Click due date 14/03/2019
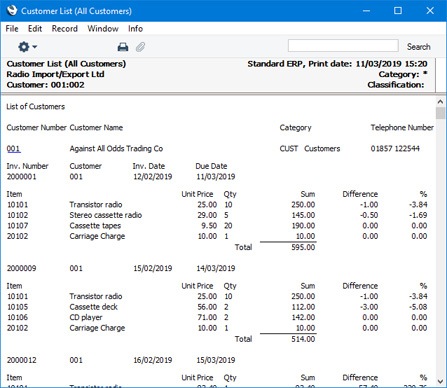 (216, 268)
